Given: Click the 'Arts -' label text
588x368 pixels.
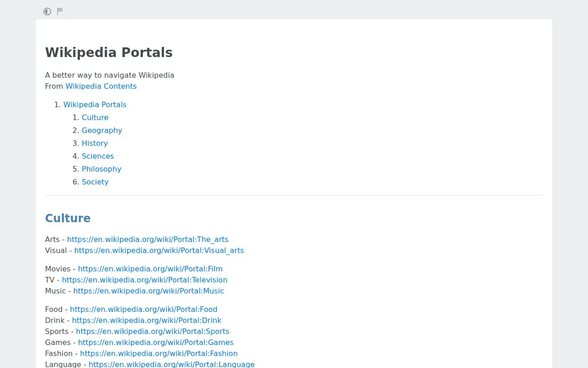Looking at the screenshot, I should tap(55, 239).
